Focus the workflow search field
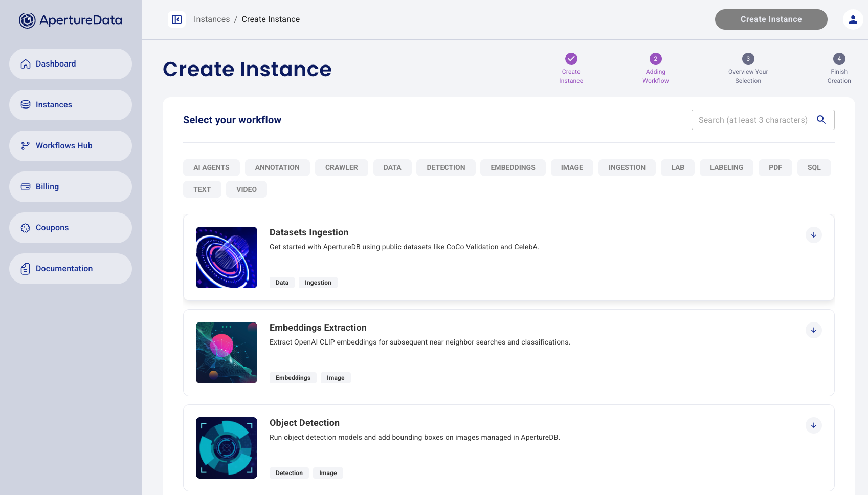 [x=752, y=120]
